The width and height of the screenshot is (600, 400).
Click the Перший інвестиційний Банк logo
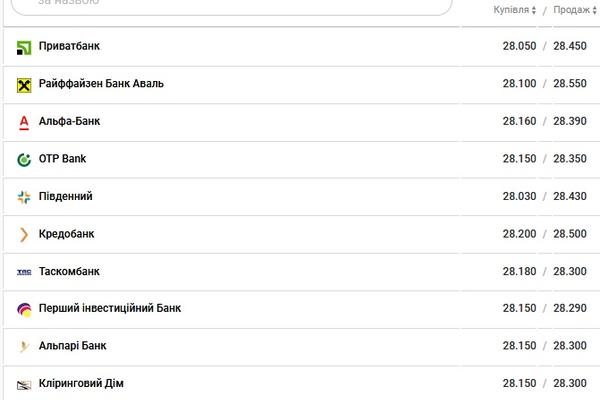pos(24,310)
